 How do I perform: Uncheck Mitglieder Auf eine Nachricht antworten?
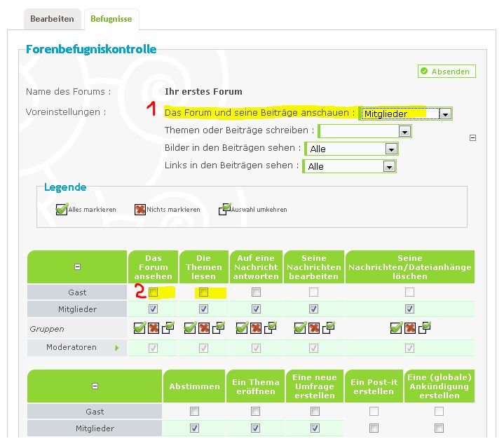coord(256,309)
